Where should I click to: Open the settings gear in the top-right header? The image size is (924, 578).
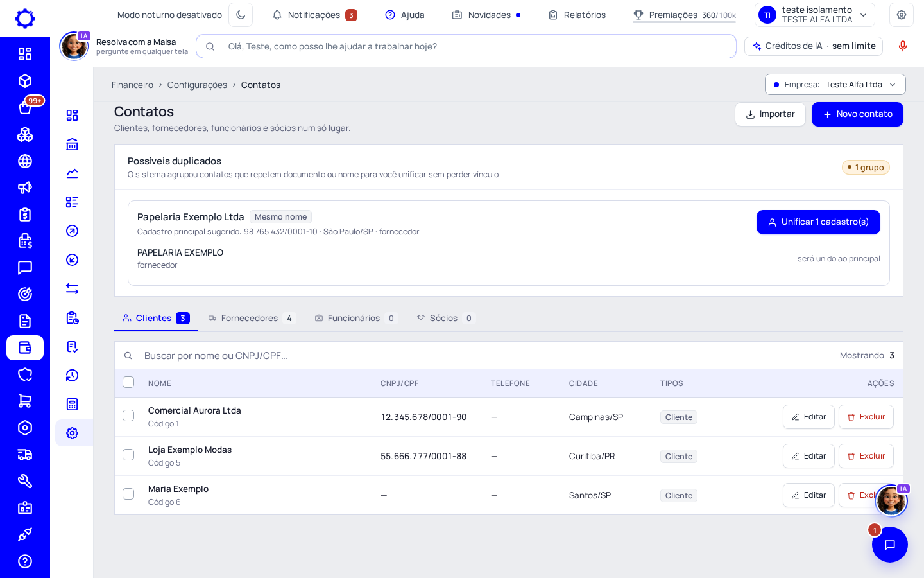tap(902, 15)
